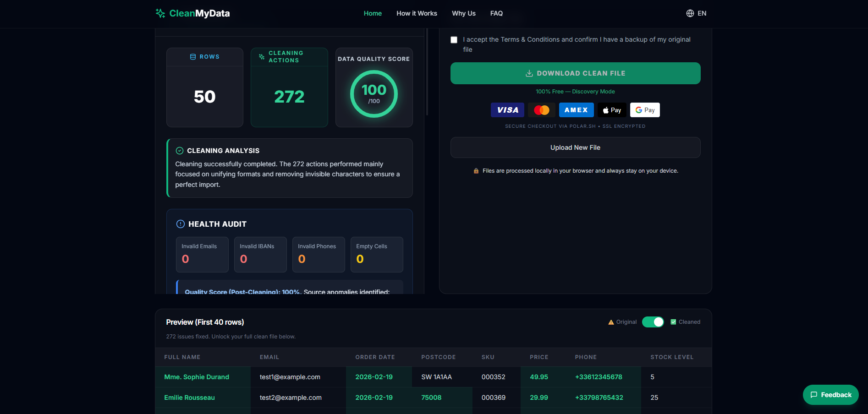Click the Cleaning Actions value 272
The image size is (868, 414).
click(289, 97)
